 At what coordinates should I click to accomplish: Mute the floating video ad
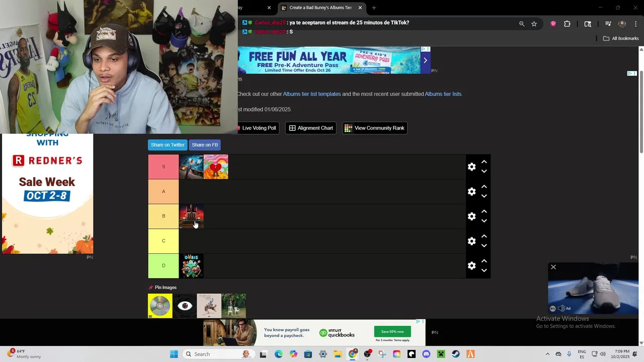coord(561,308)
